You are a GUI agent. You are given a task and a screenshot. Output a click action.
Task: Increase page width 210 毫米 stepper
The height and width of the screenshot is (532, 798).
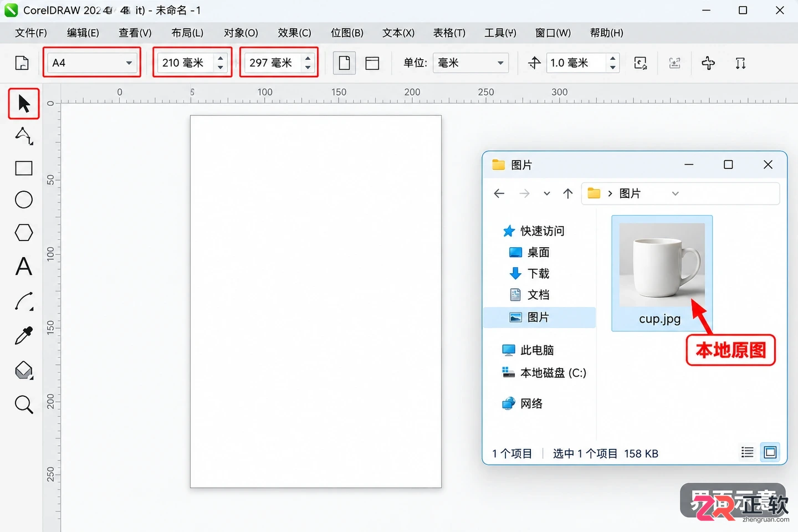[221, 58]
